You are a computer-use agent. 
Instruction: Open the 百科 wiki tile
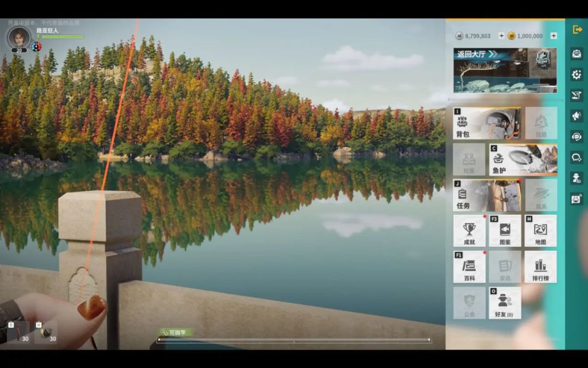pos(469,267)
